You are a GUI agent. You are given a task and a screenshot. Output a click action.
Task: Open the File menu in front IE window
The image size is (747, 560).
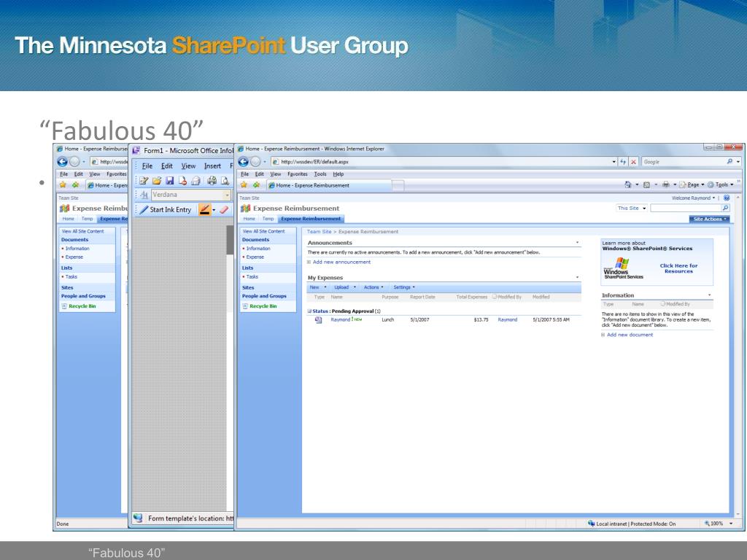(x=244, y=174)
